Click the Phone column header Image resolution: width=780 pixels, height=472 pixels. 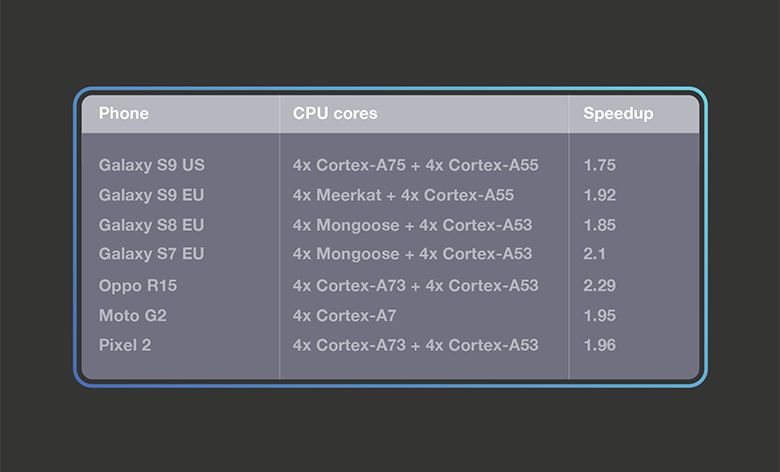click(124, 114)
